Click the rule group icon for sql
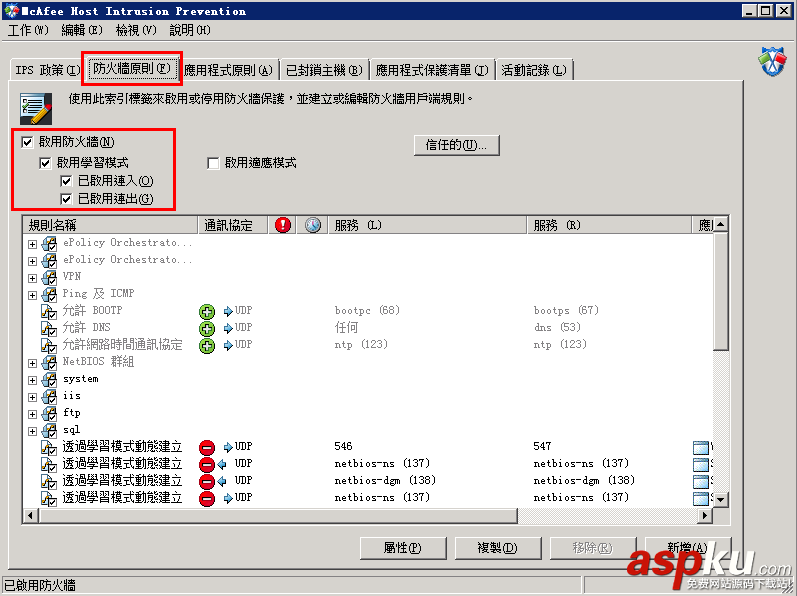 [x=49, y=430]
